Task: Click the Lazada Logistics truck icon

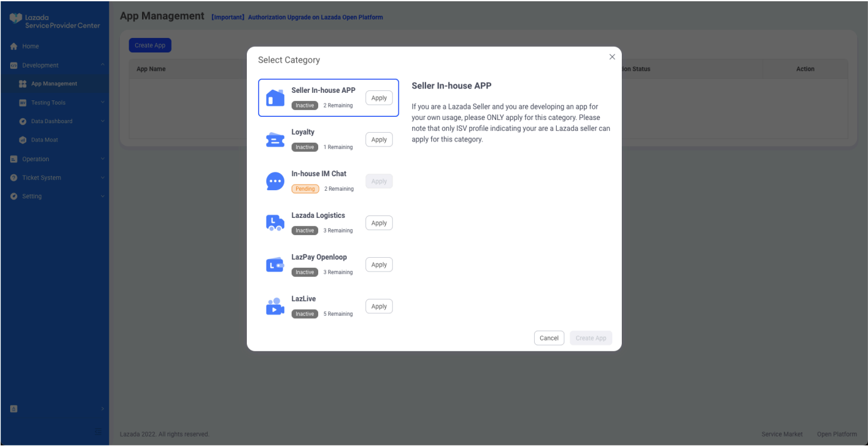Action: 275,223
